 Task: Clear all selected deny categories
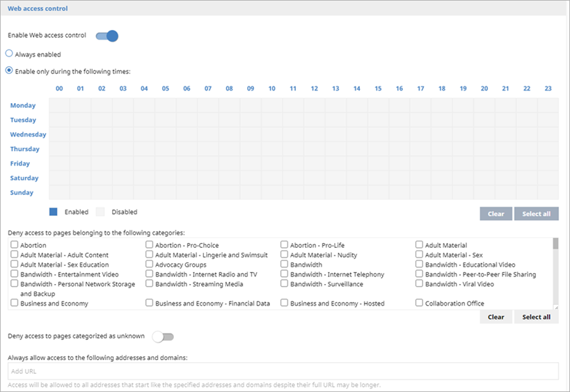coord(496,317)
